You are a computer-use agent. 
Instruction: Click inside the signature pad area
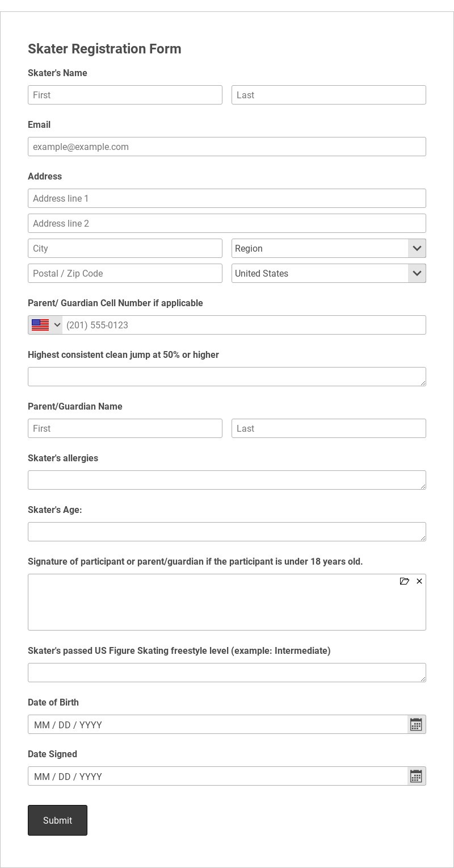coord(227,602)
